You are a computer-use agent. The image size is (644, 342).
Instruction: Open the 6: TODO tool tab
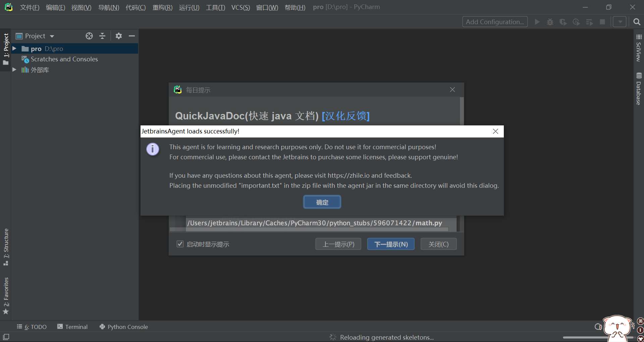tap(32, 327)
